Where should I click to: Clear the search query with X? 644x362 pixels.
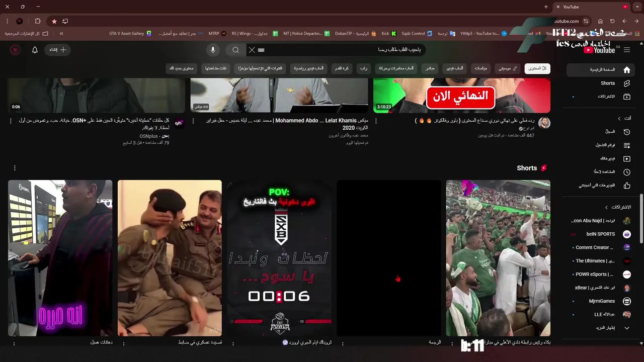(252, 50)
